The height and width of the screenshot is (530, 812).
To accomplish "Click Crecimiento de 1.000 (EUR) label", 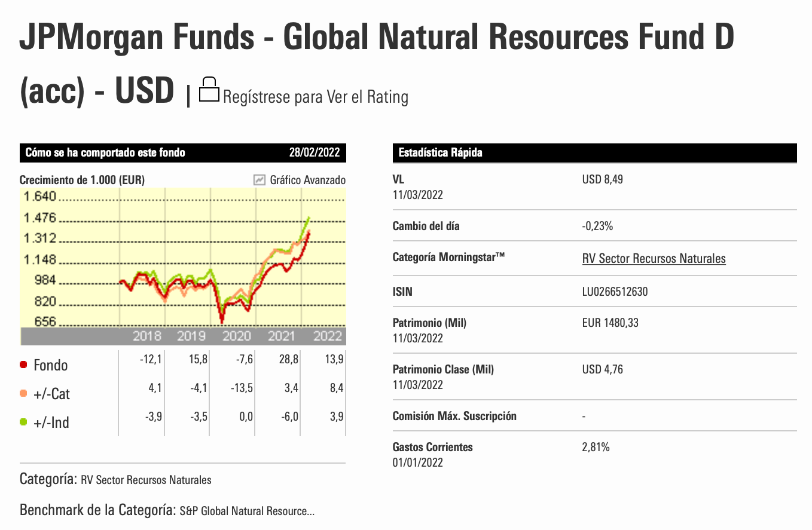I will pos(82,180).
